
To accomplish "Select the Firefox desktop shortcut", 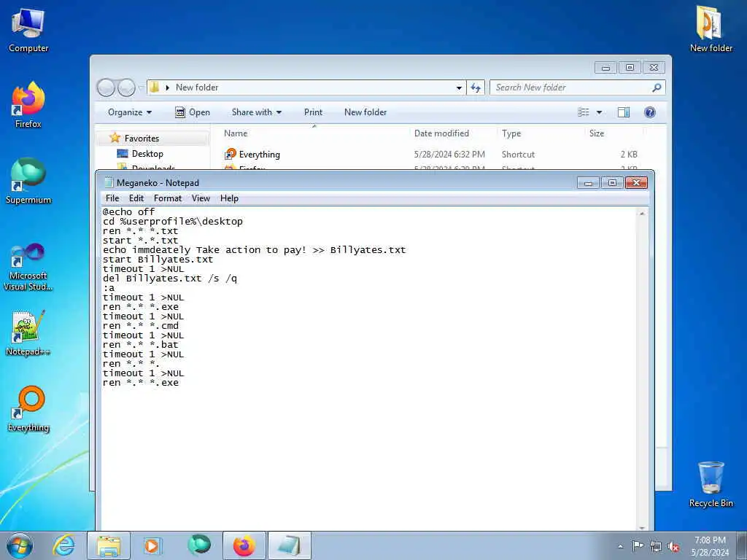I will [x=28, y=106].
